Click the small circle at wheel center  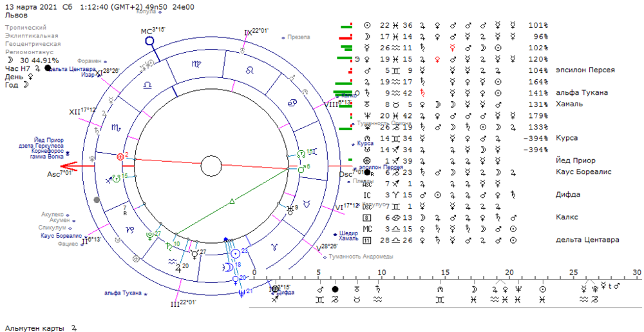click(211, 166)
